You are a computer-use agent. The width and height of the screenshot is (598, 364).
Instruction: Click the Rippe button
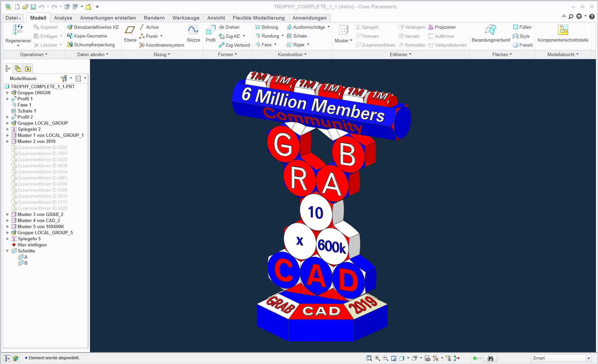pos(296,45)
